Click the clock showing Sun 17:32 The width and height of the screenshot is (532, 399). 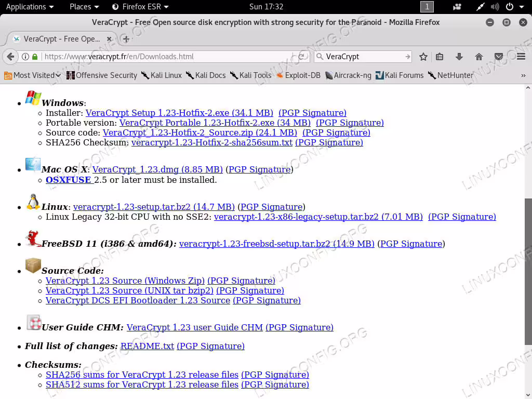(x=266, y=7)
